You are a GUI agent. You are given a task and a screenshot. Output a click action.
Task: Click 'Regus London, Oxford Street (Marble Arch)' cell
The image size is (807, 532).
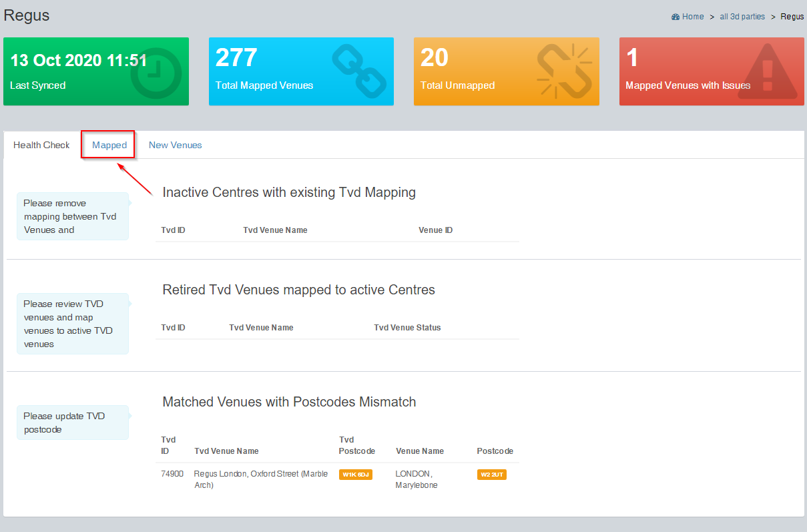point(261,479)
